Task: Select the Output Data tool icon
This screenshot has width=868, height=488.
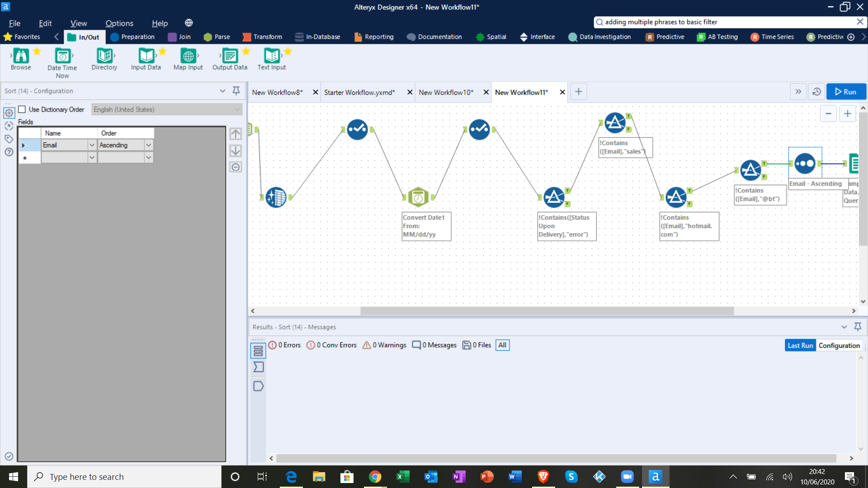Action: 230,56
